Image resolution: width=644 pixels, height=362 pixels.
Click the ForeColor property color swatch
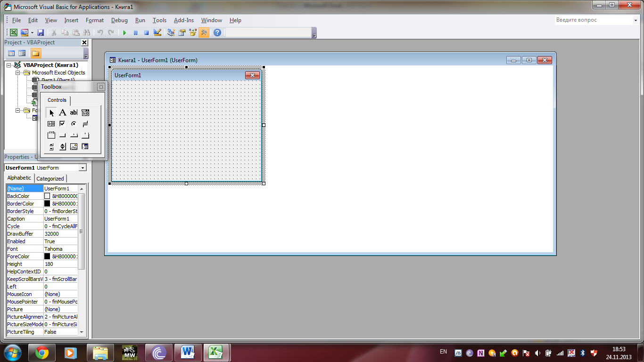tap(47, 256)
